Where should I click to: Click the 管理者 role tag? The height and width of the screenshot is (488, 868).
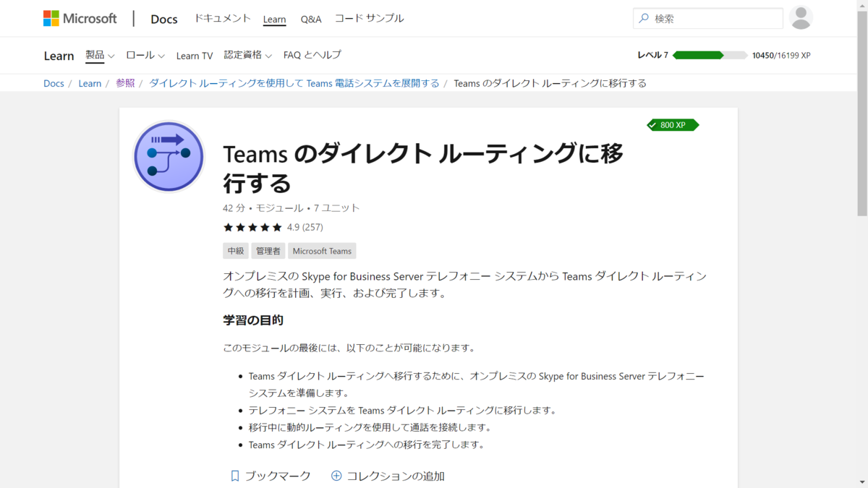click(x=268, y=251)
